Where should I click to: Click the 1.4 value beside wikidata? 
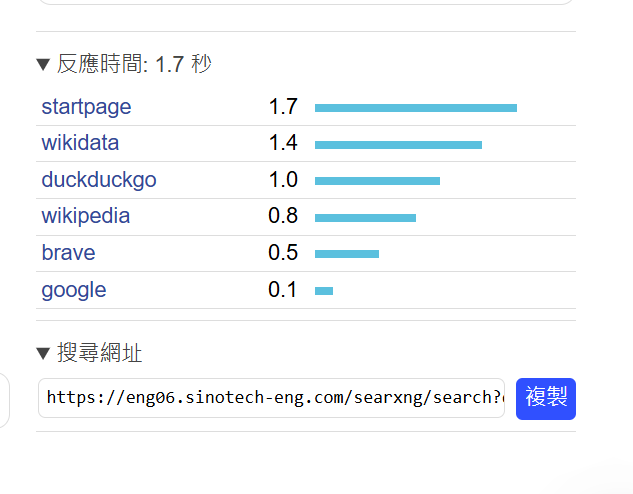tap(283, 143)
